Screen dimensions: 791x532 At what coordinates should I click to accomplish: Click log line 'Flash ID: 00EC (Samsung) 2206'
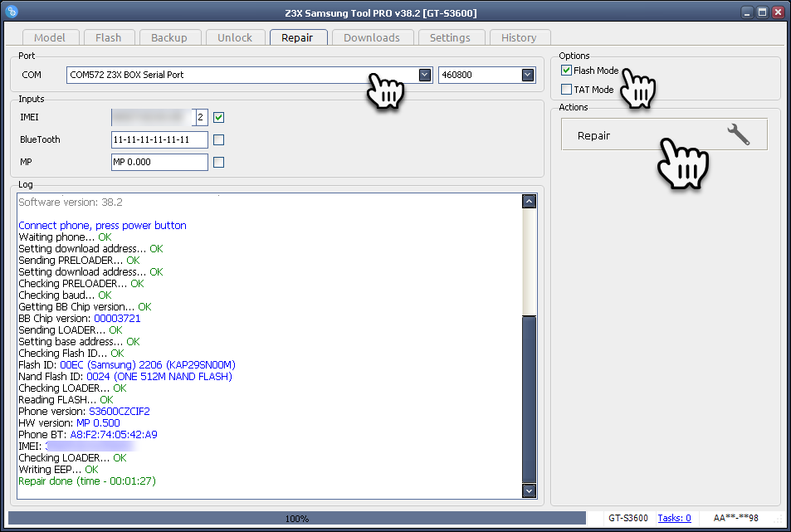[x=127, y=365]
